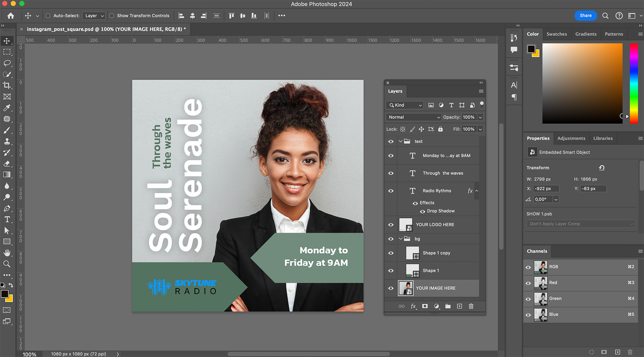This screenshot has height=357, width=644.
Task: Open the Adjustments tab
Action: (x=571, y=138)
